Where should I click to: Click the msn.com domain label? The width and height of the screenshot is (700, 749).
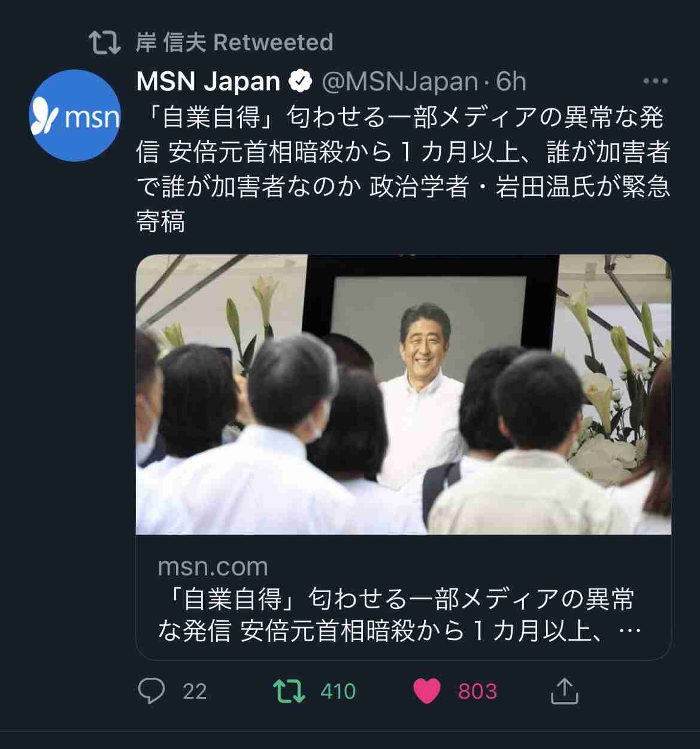coord(213,566)
